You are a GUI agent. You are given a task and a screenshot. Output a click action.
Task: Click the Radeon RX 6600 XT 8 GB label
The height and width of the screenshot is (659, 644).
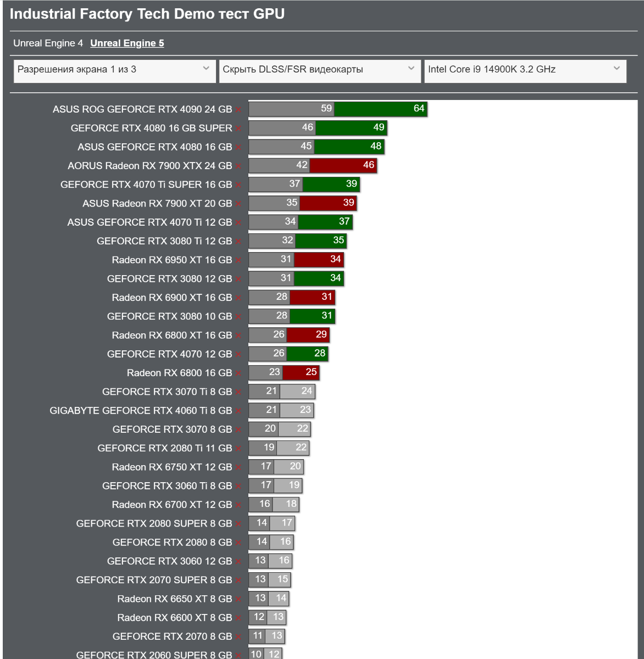[175, 618]
